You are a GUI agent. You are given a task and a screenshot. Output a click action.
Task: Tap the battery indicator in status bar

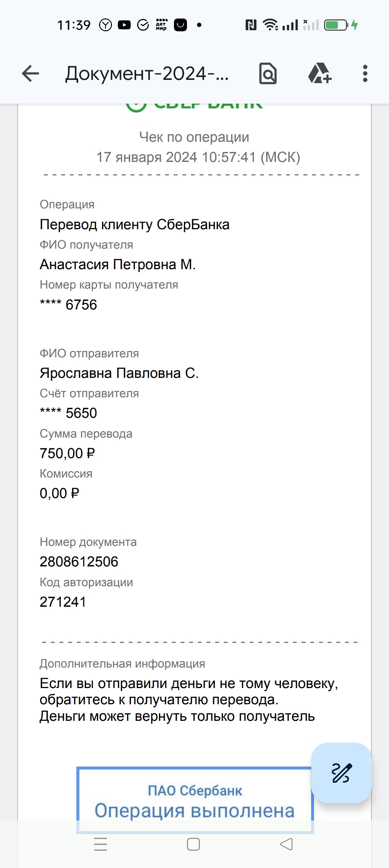click(x=336, y=25)
